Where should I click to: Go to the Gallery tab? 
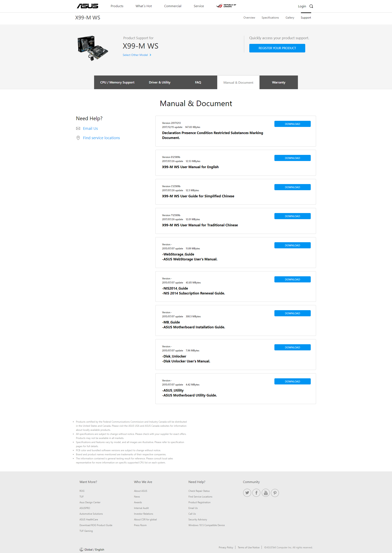[290, 18]
